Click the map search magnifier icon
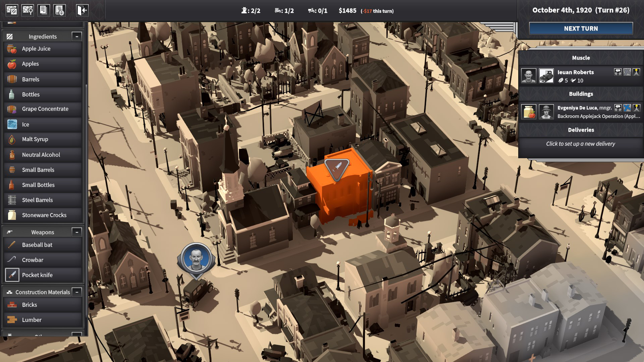Image resolution: width=644 pixels, height=362 pixels. [28, 10]
